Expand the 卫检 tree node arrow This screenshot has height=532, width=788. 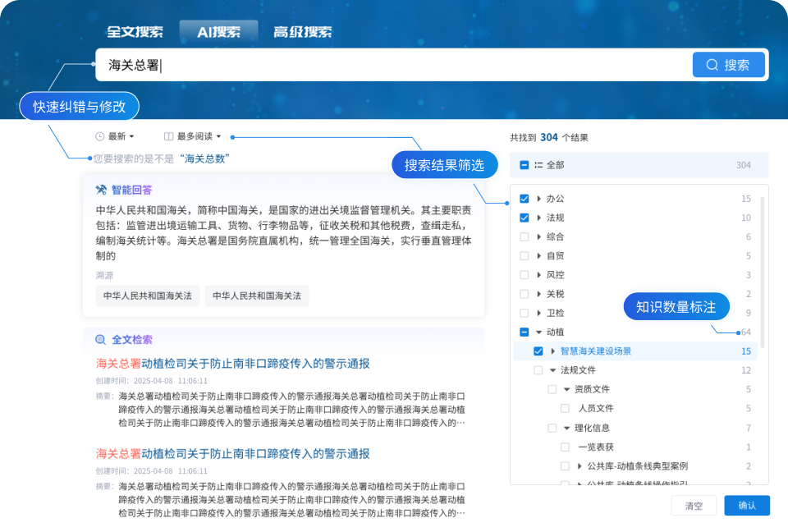(538, 314)
